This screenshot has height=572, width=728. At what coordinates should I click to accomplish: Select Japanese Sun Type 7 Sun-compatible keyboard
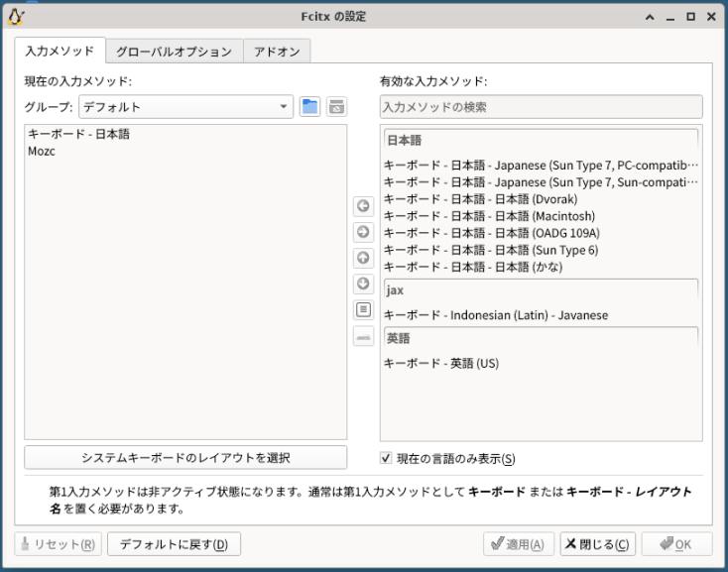(541, 182)
